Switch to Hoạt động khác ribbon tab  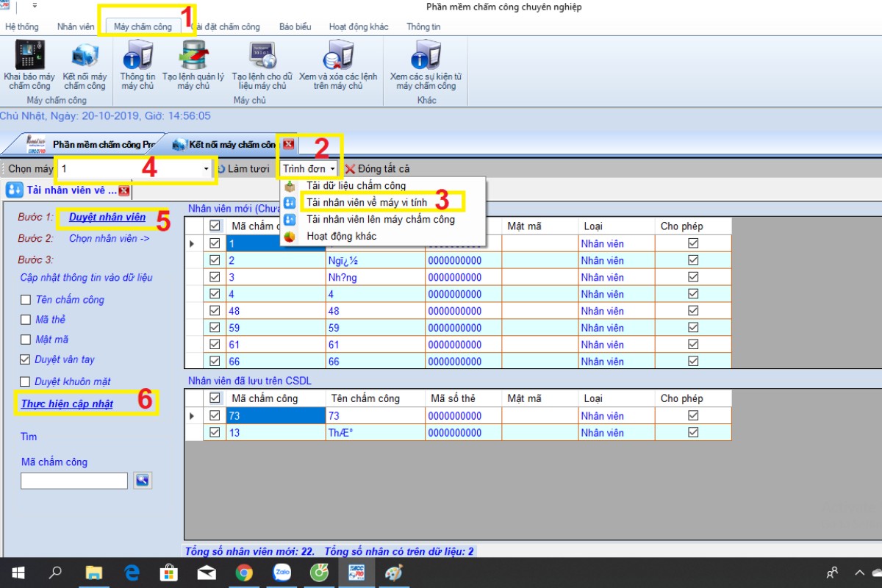(x=359, y=26)
